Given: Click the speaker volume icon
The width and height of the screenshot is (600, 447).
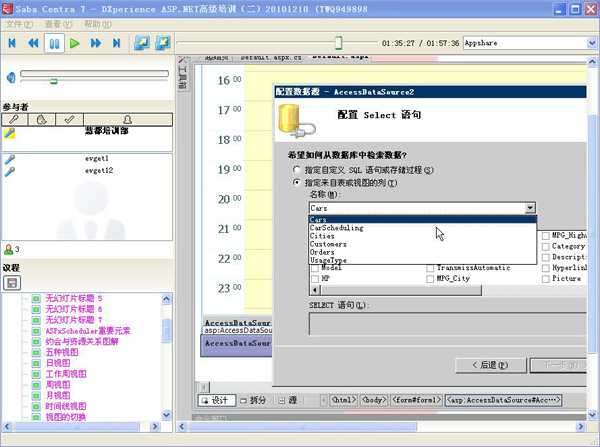Looking at the screenshot, I should (10, 77).
